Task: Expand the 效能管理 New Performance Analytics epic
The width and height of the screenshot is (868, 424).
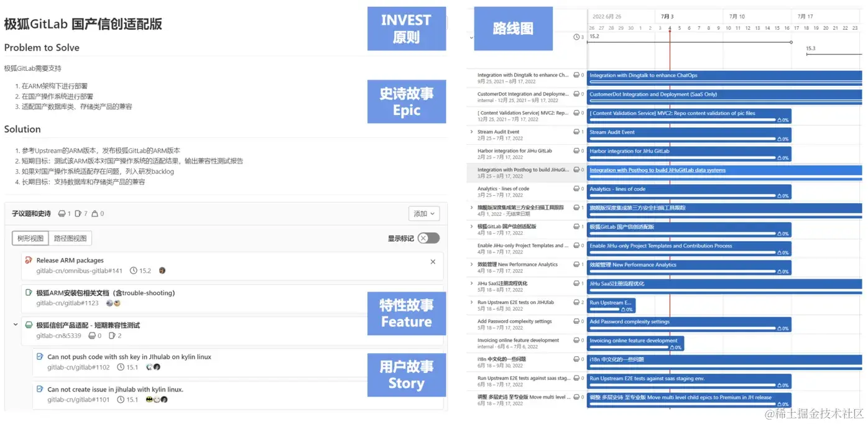Action: [x=471, y=264]
